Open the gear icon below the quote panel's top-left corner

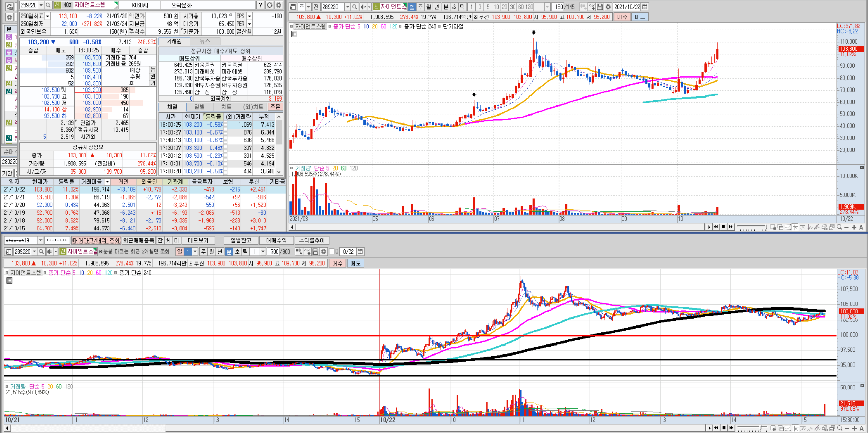pyautogui.click(x=9, y=17)
